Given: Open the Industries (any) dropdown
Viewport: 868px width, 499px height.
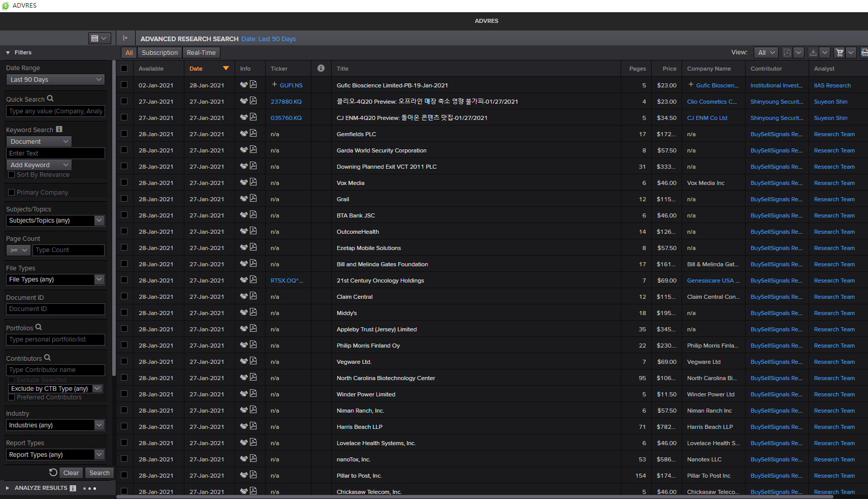Looking at the screenshot, I should (55, 425).
